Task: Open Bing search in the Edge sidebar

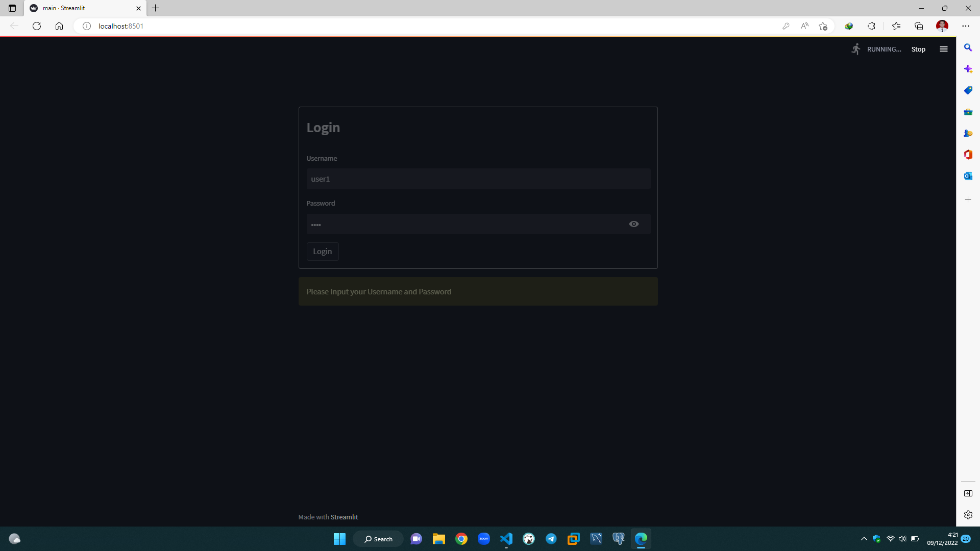Action: coord(968,47)
